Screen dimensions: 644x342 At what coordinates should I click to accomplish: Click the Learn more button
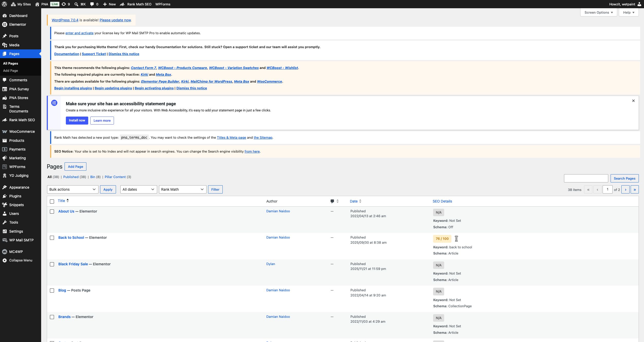pos(102,120)
